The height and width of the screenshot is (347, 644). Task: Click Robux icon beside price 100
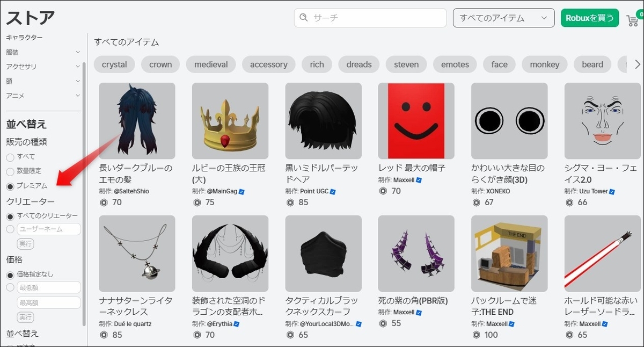[x=476, y=335]
